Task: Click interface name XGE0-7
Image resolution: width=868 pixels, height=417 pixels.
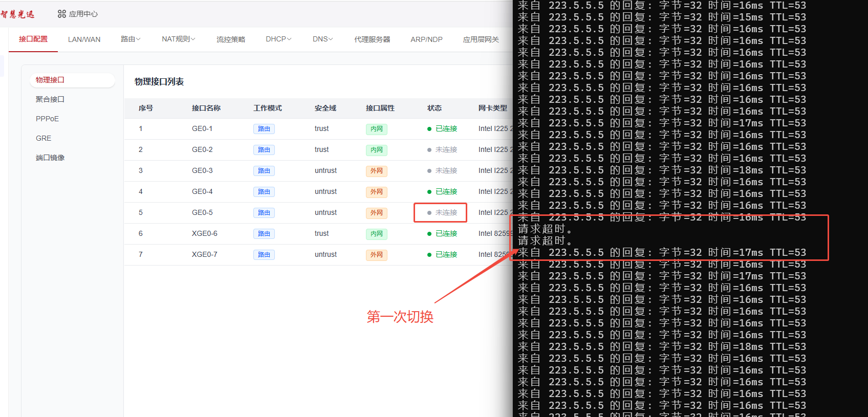Action: tap(205, 254)
